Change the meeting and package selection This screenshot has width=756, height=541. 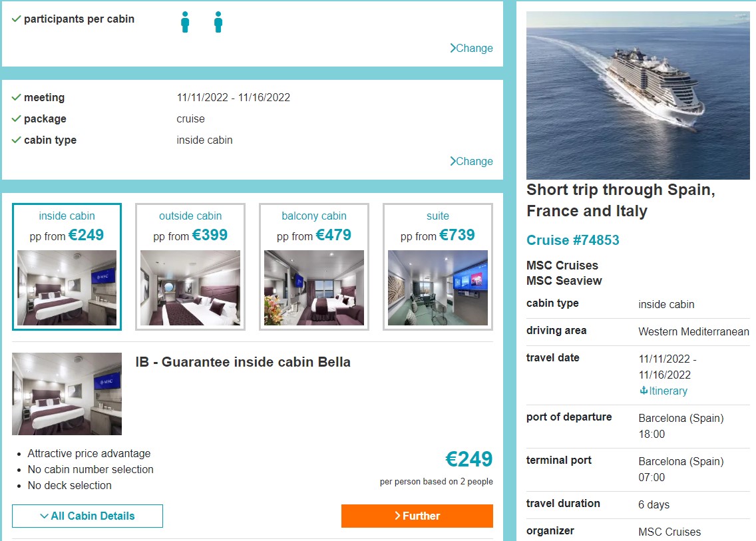(471, 161)
